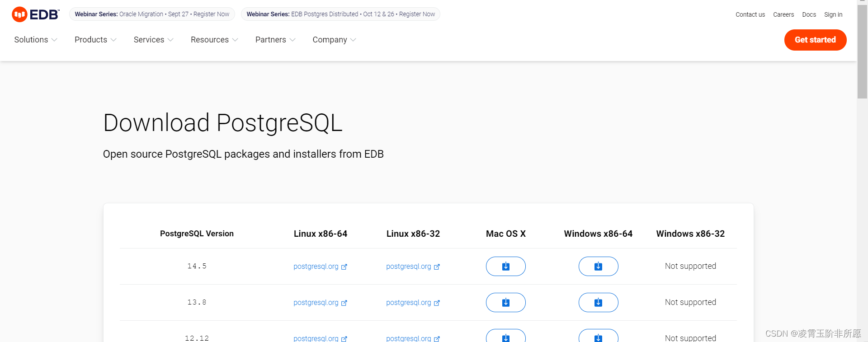Open postgresql.org link for 13.8 Linux x86-64
This screenshot has width=868, height=342.
click(x=320, y=303)
